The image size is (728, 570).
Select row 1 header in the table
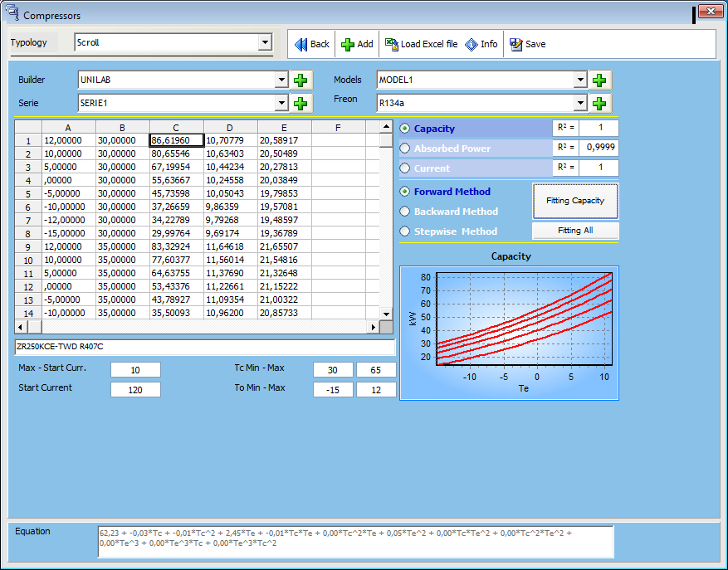tap(28, 141)
